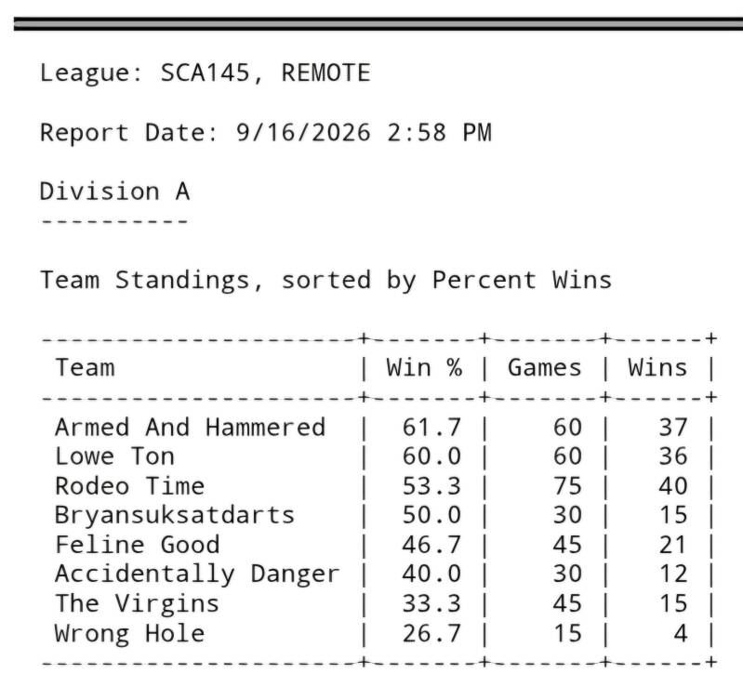
Task: Click the 26.7 win percentage value
Action: 431,634
